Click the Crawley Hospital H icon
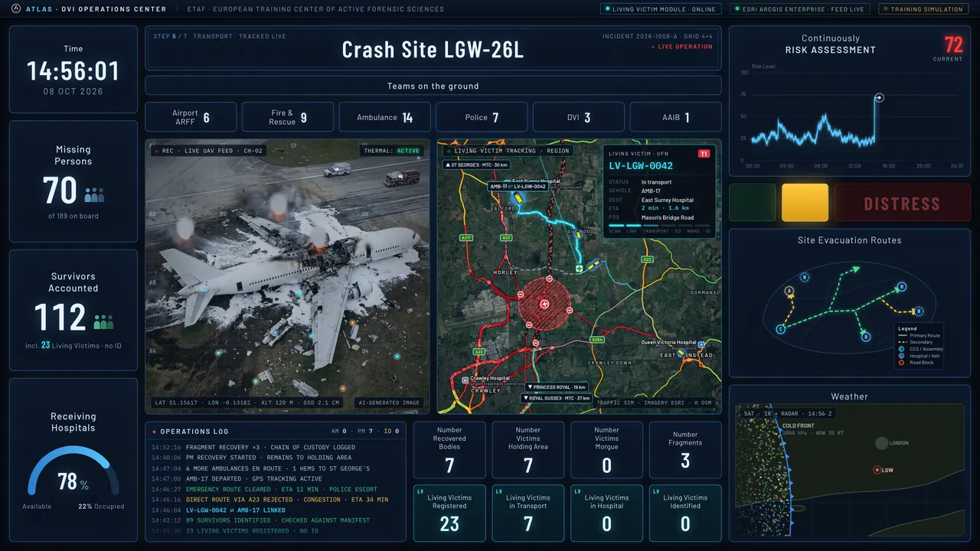 [x=464, y=380]
